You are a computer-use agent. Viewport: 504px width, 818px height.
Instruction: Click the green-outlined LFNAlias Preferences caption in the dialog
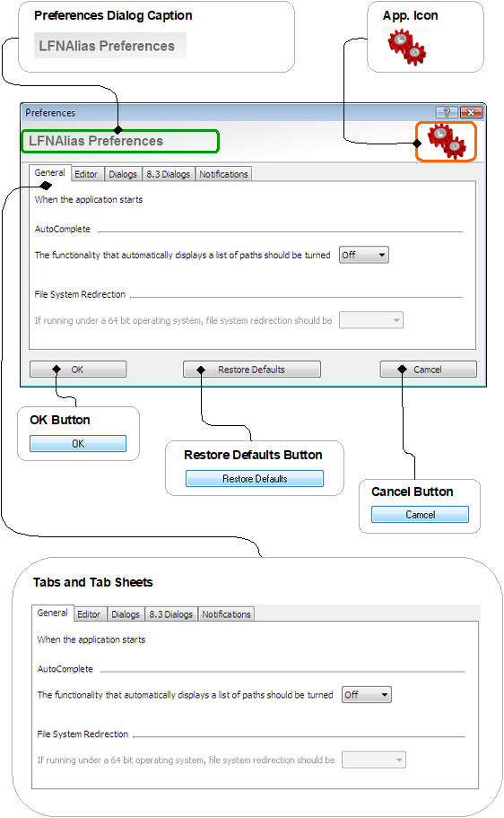(119, 142)
